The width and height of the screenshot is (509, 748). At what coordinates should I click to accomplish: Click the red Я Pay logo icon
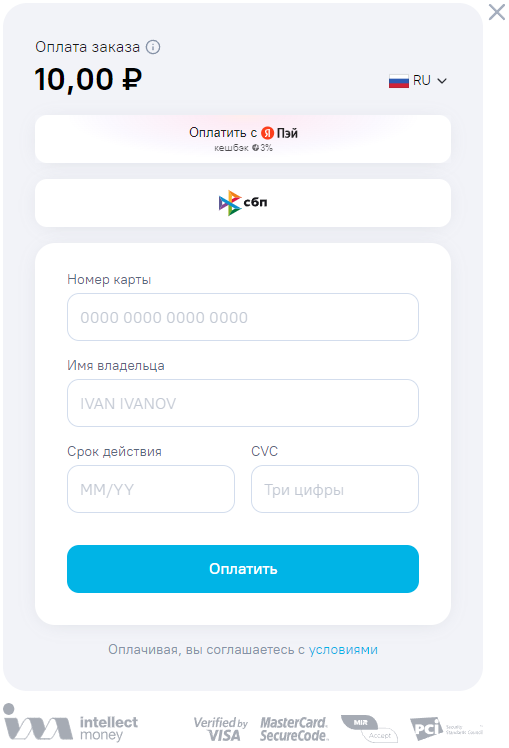268,133
